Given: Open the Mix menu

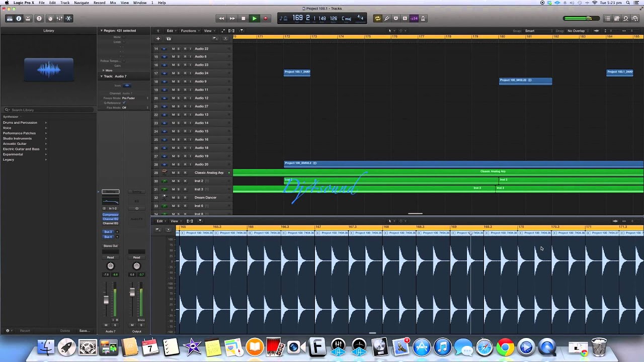Looking at the screenshot, I should coord(113,3).
